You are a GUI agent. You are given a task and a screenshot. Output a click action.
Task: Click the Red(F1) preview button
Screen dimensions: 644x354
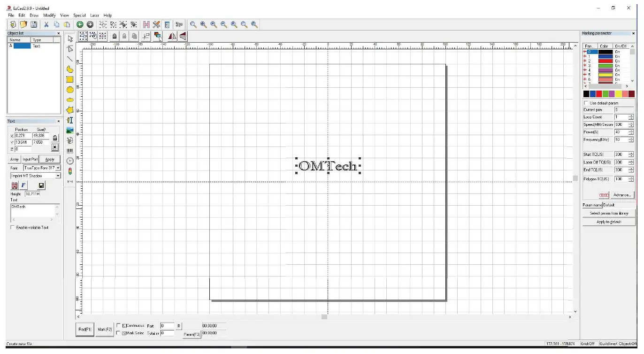pos(85,330)
